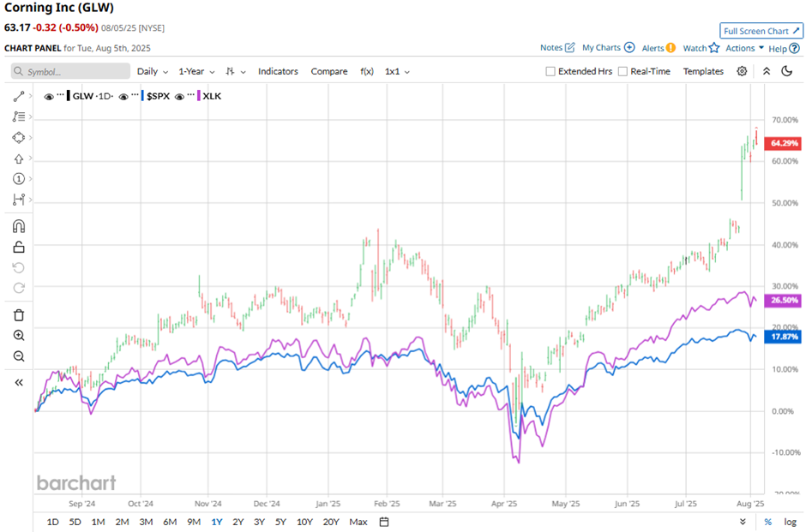Open Notes for this symbol
Image resolution: width=806 pixels, height=532 pixels.
coord(557,47)
